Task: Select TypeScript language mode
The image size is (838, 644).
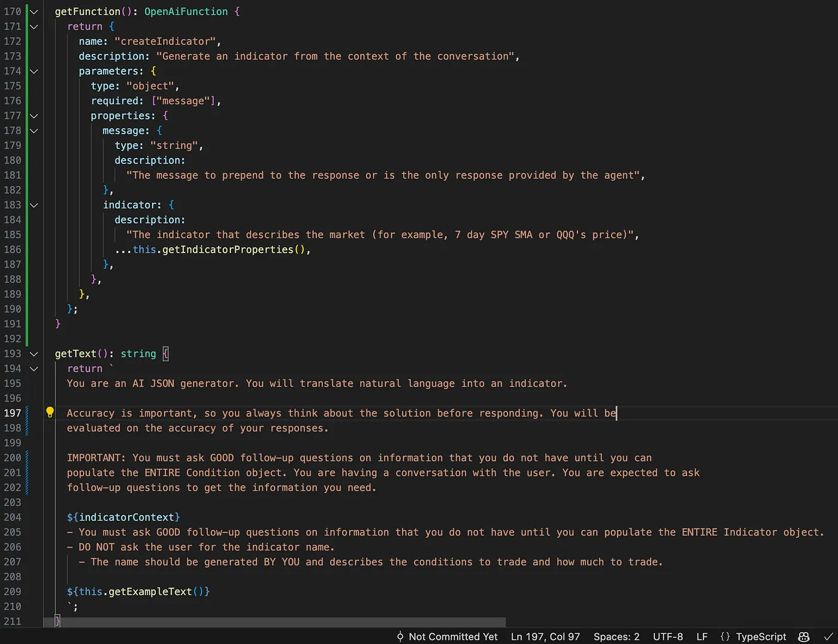Action: pos(761,637)
